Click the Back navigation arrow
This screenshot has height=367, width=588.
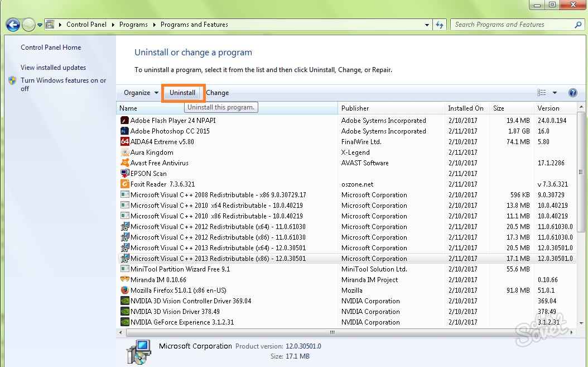13,25
